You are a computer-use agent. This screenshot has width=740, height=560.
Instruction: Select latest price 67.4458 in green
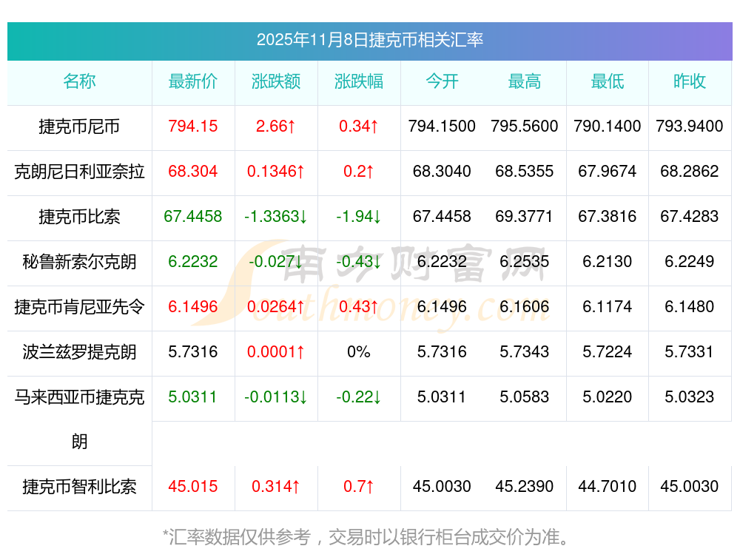coord(193,217)
